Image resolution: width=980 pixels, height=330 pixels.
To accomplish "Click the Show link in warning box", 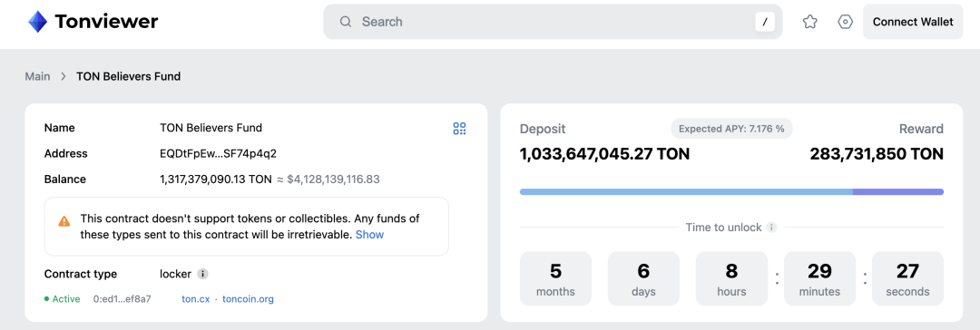I will 369,235.
